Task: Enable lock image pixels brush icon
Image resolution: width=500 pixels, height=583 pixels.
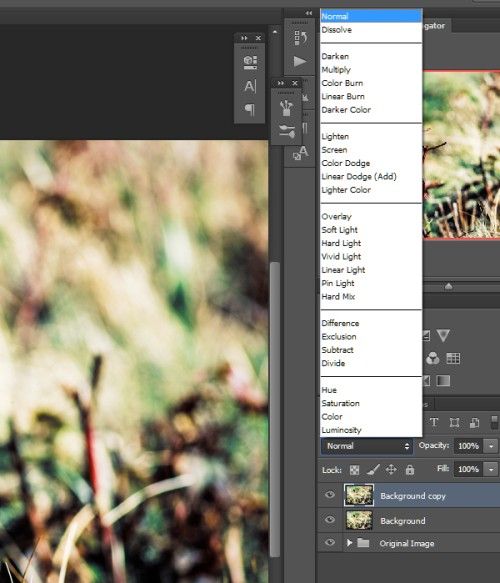Action: [373, 470]
